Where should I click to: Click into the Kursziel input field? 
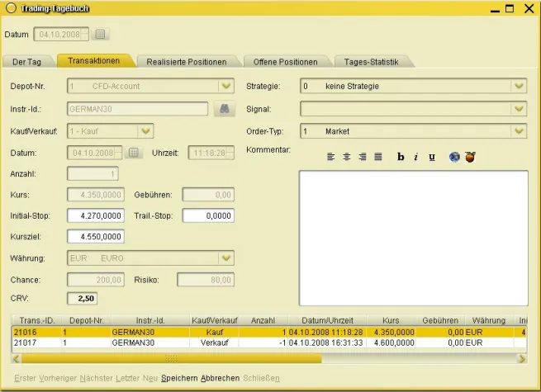[96, 237]
